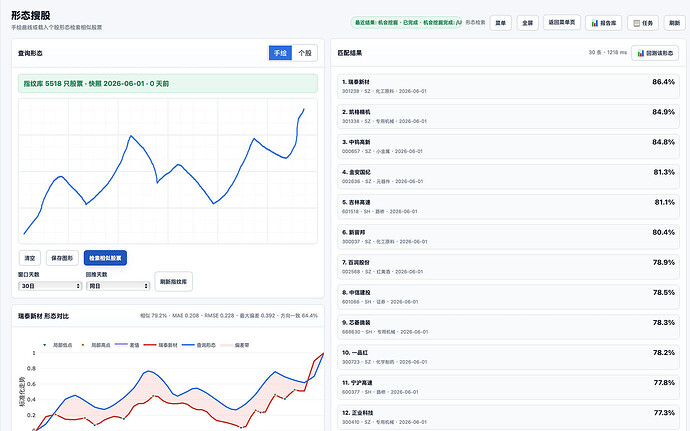Select result row 6 with code 300037

508,237
